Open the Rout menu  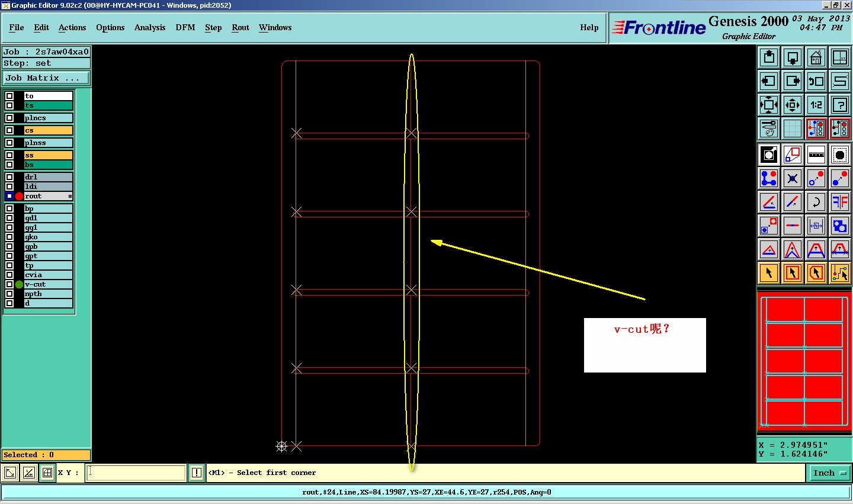pyautogui.click(x=240, y=27)
